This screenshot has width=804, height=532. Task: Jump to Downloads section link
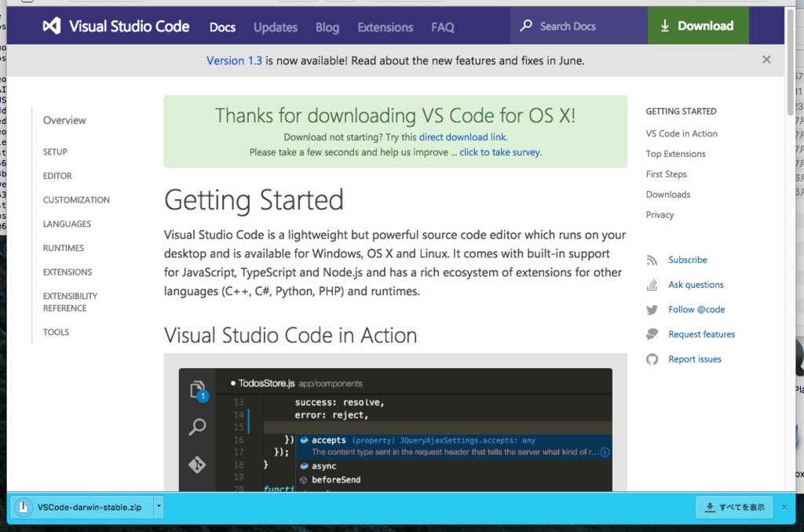click(x=667, y=195)
